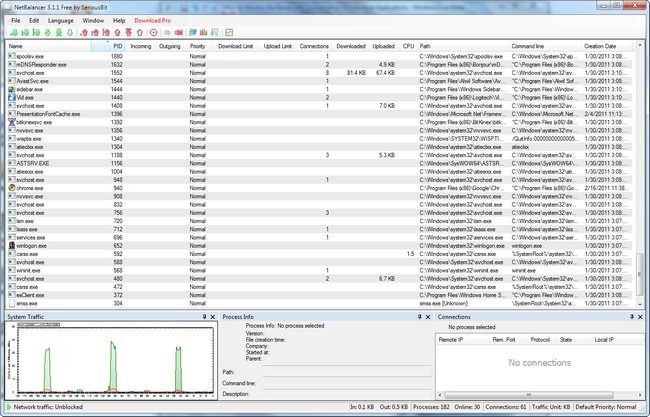Viewport: 650px width, 417px height.
Task: Open the Window menu
Action: pyautogui.click(x=93, y=20)
